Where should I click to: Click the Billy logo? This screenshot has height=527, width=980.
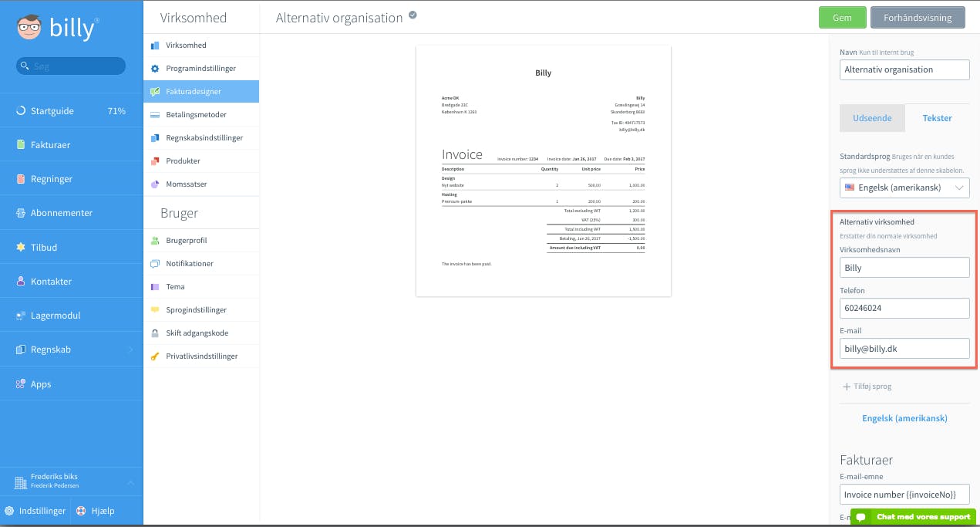57,29
